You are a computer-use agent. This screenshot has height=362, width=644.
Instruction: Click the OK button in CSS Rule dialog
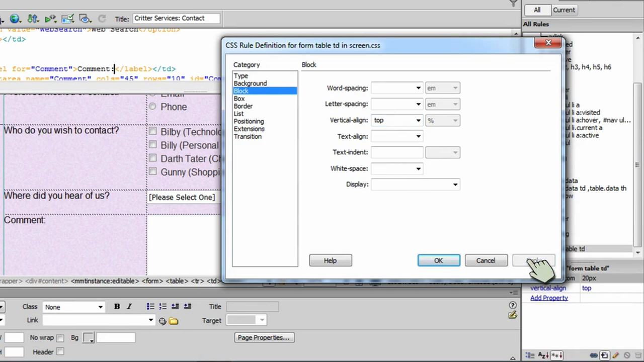click(438, 260)
